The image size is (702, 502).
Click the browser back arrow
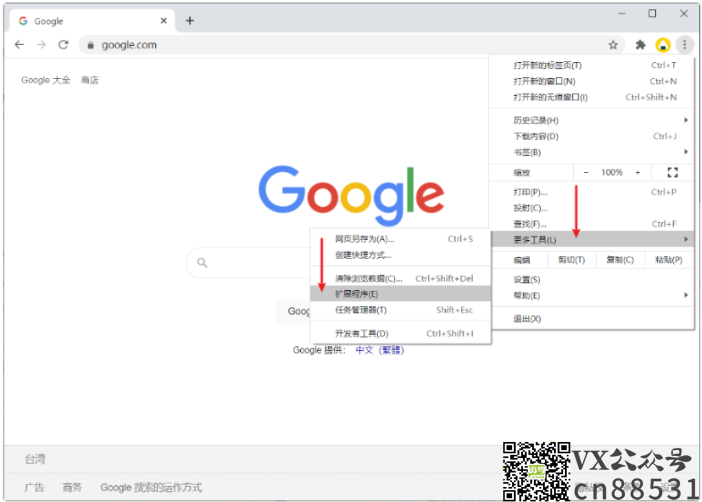tap(19, 45)
